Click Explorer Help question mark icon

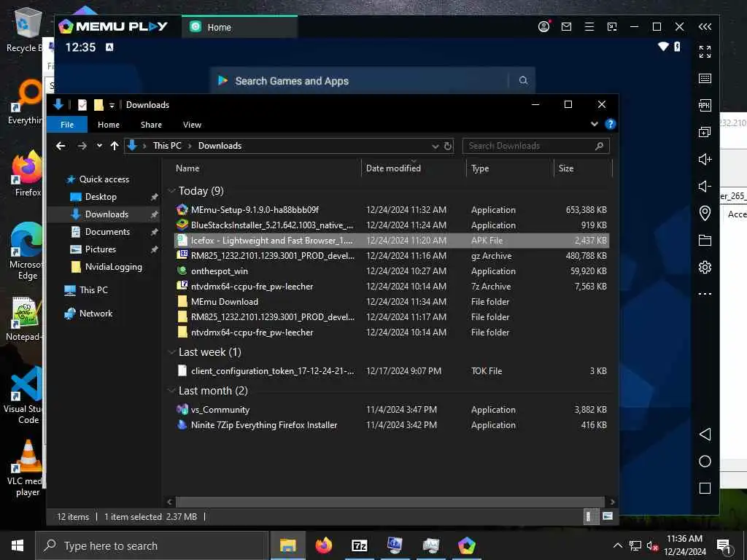tap(610, 124)
